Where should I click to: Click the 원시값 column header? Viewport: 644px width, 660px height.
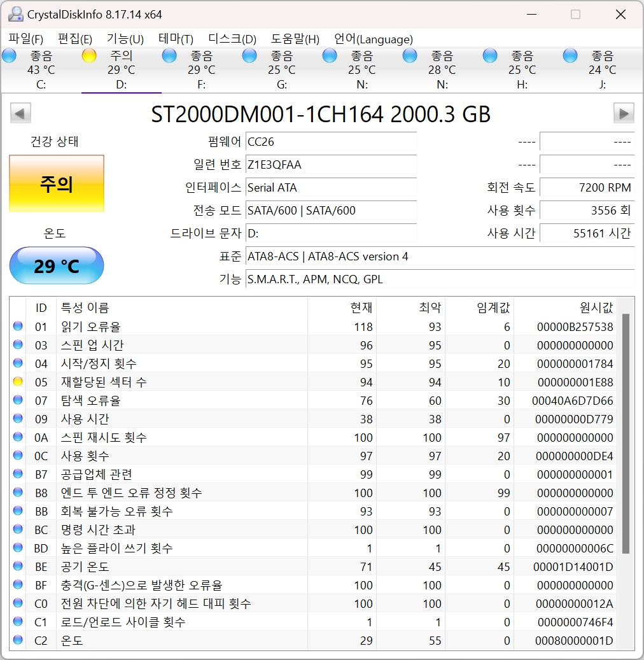pos(565,307)
